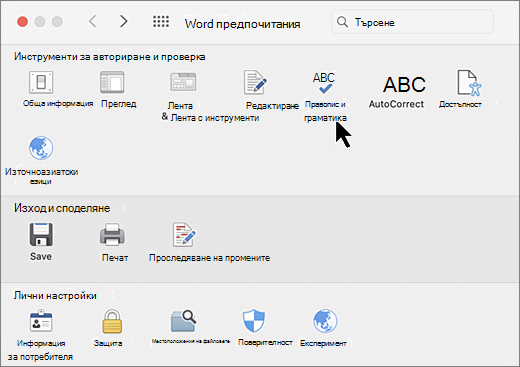520x367 pixels.
Task: Close the Word preferences window (red button)
Action: pos(23,22)
